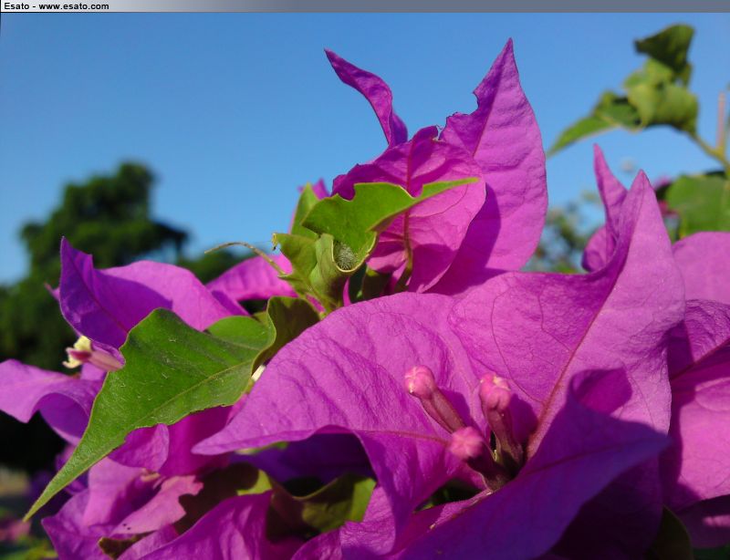Click the 'Esato - www.esato.com' title text
Viewport: 730px width, 560px height.
57,6
